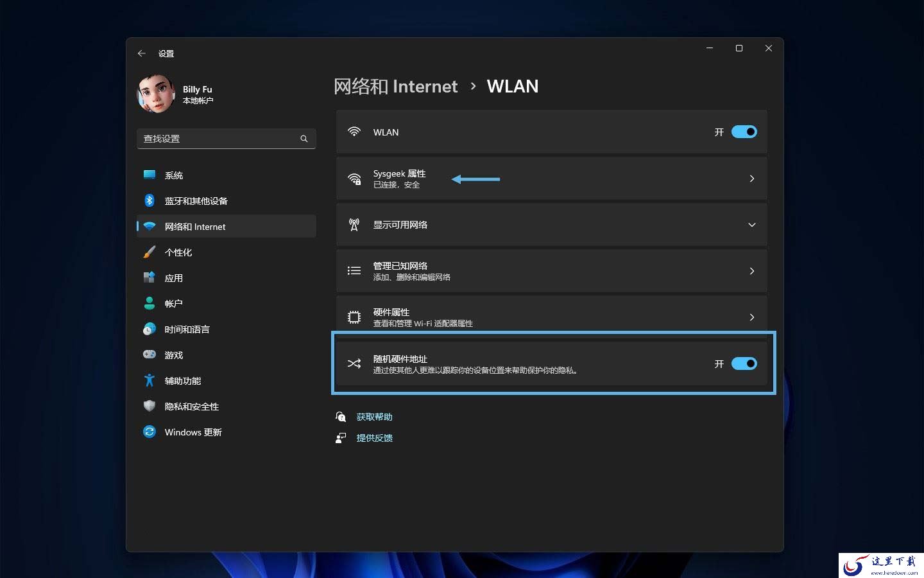Open 硬件属性
Viewport: 924px width, 578px height.
552,317
